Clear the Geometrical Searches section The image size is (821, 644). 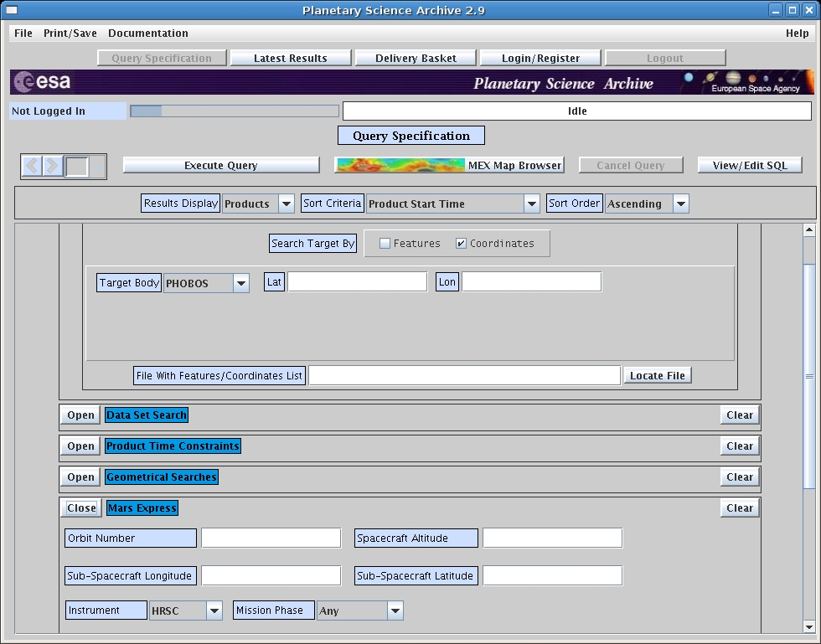pyautogui.click(x=739, y=477)
